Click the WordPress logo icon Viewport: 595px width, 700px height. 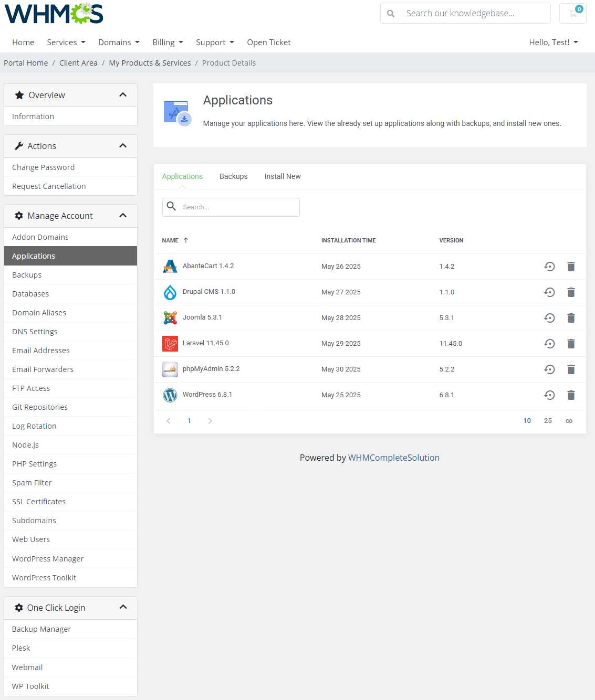point(170,395)
